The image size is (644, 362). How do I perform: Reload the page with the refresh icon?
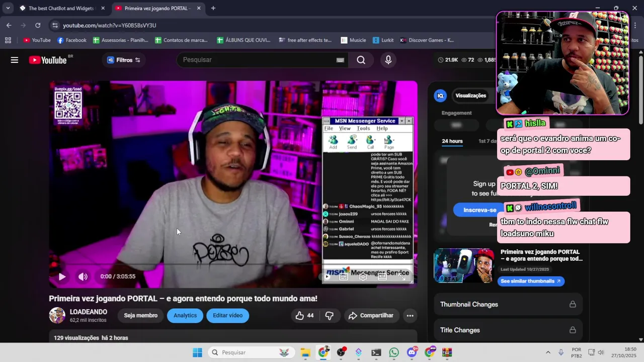38,25
